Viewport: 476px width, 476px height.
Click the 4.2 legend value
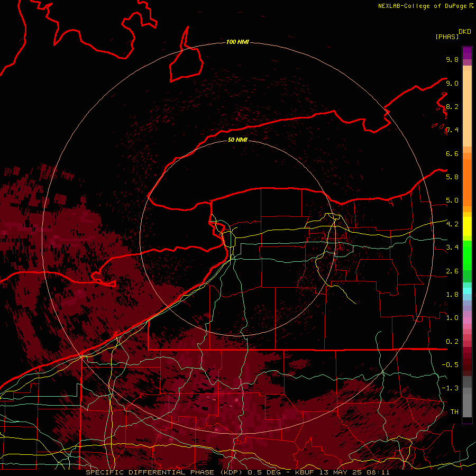point(452,224)
